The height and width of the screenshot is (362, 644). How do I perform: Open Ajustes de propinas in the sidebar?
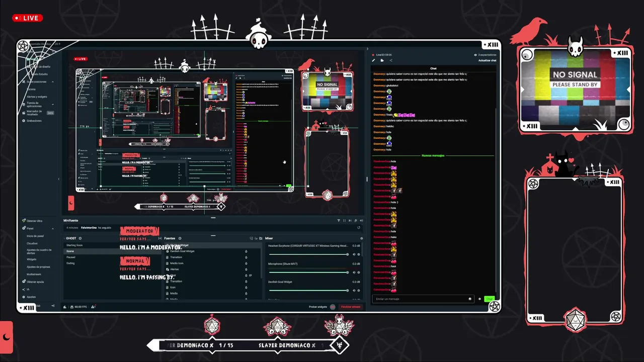point(38,267)
